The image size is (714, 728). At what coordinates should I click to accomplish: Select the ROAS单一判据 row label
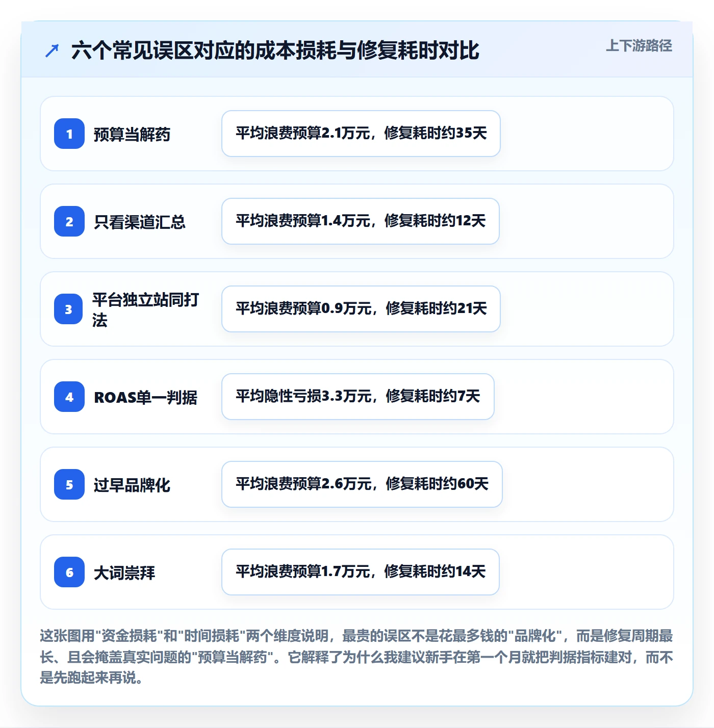[146, 397]
